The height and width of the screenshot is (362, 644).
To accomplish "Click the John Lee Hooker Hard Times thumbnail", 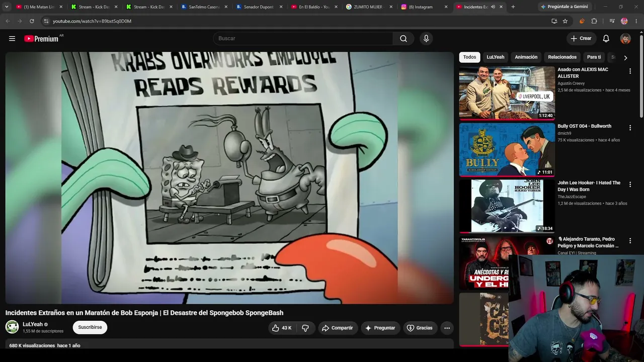I will pos(507,206).
